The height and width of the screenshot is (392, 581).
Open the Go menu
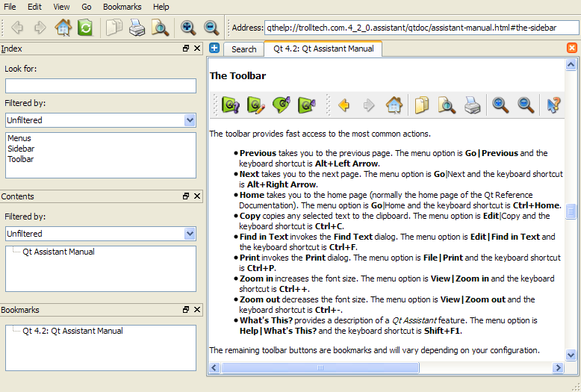[87, 7]
